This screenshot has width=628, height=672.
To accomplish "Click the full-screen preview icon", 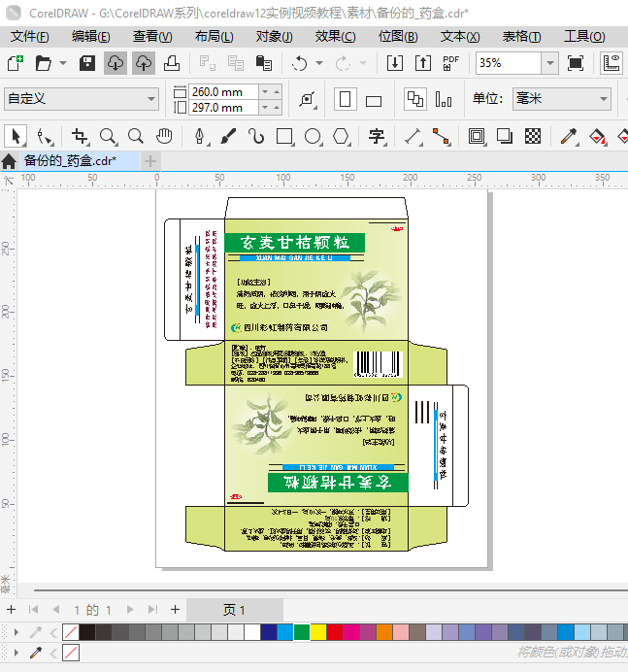I will click(576, 63).
